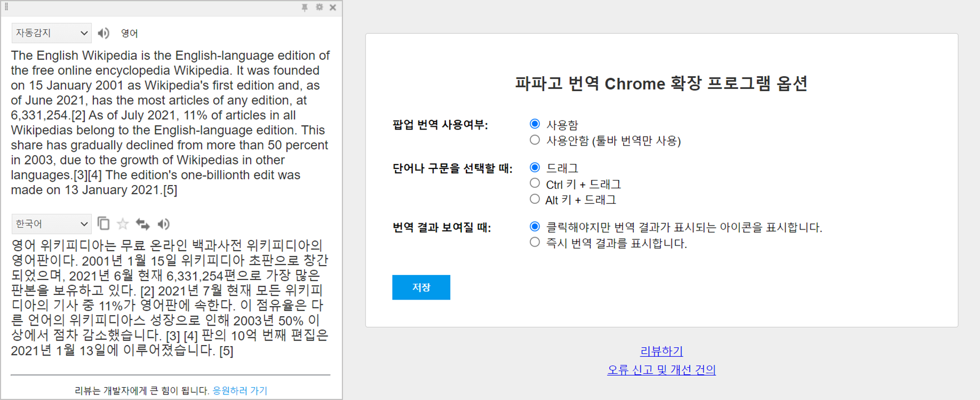Pin the translation popup
This screenshot has width=980, height=400.
point(305,7)
